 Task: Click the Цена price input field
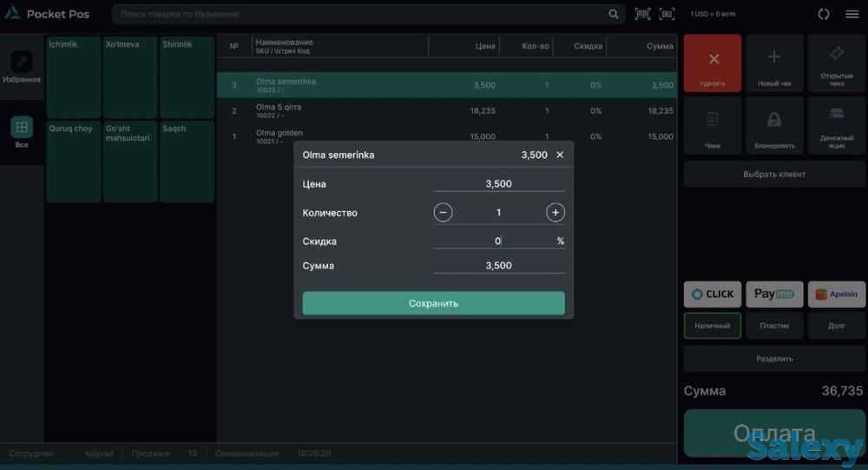pyautogui.click(x=499, y=184)
